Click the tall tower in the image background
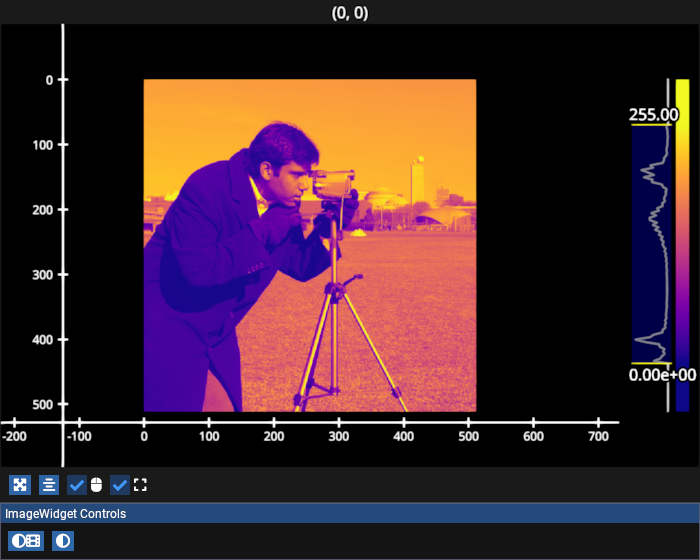 click(x=418, y=180)
